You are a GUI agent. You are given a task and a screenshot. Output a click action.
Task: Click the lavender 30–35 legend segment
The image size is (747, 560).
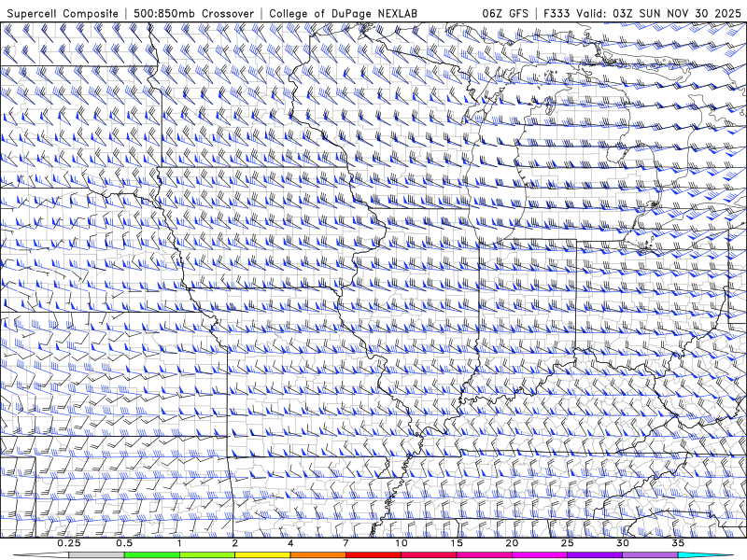pos(650,555)
